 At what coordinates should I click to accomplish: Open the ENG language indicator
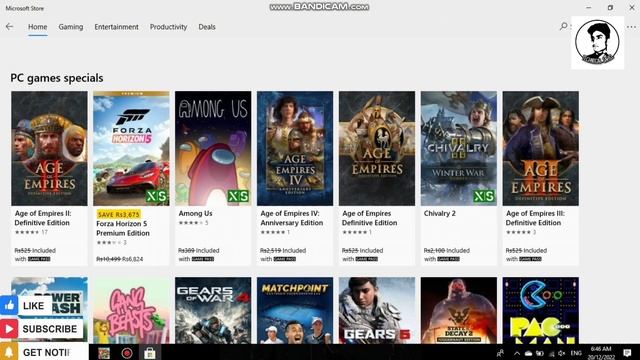point(576,353)
